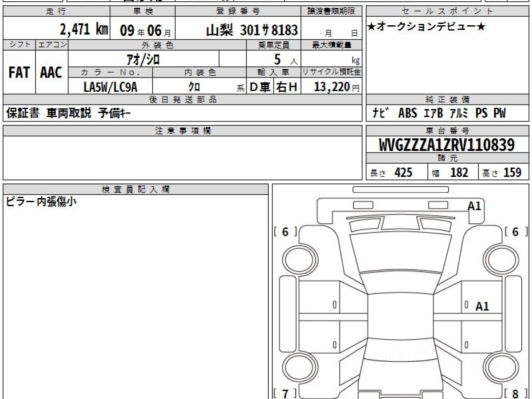Click the A1 mark on front bumper
Screen dimensions: 532x399
(474, 205)
